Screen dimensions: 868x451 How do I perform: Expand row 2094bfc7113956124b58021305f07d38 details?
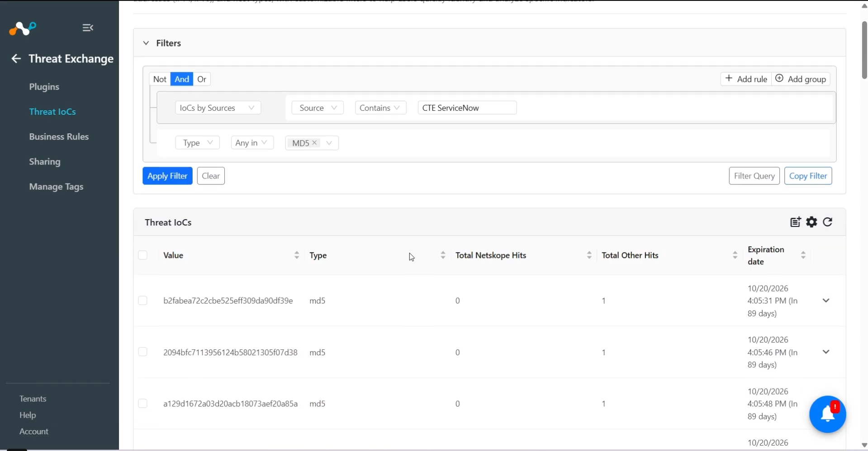[826, 352]
